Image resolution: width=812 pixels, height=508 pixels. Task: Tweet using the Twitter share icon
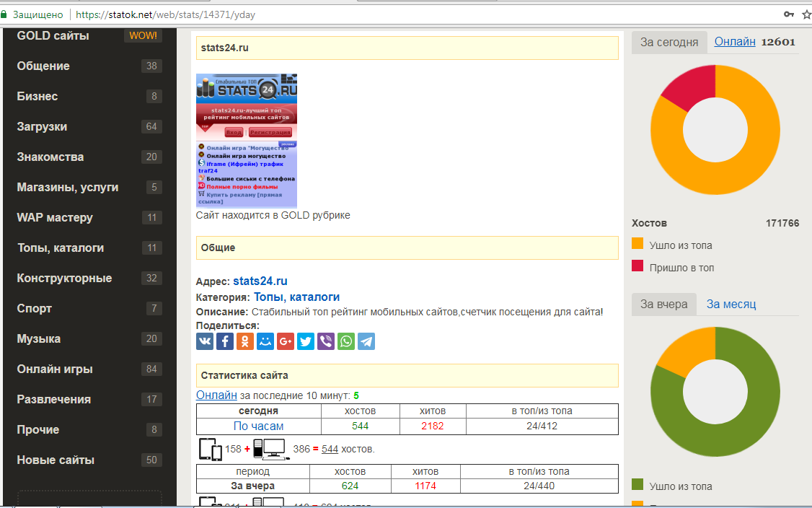(x=306, y=341)
